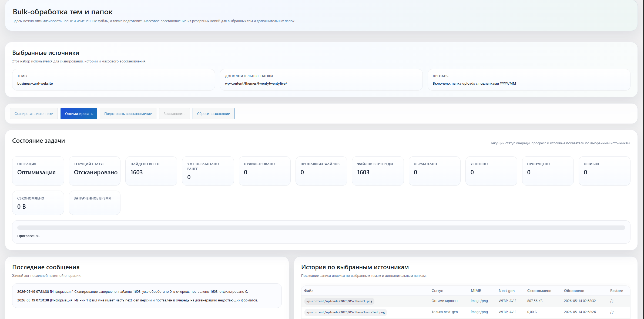Click the status value 'Отсканировано'
Screen dimensions: 644x319
[x=96, y=172]
